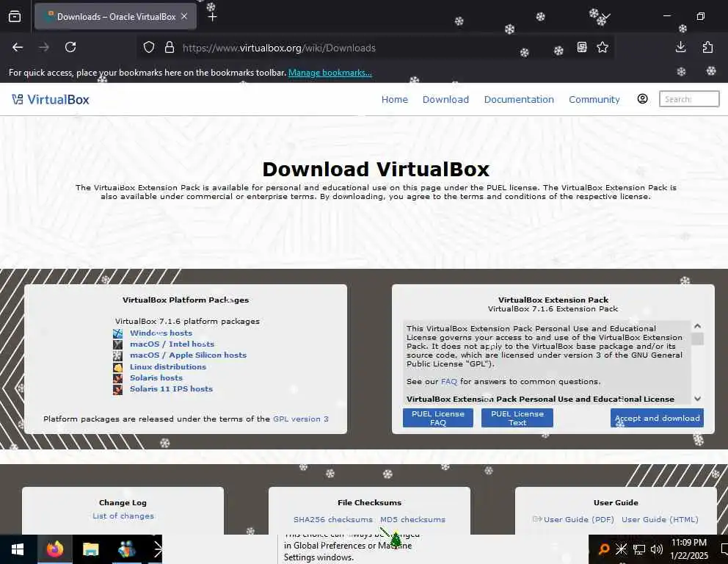Open the SHA256 checksums link

click(x=333, y=519)
